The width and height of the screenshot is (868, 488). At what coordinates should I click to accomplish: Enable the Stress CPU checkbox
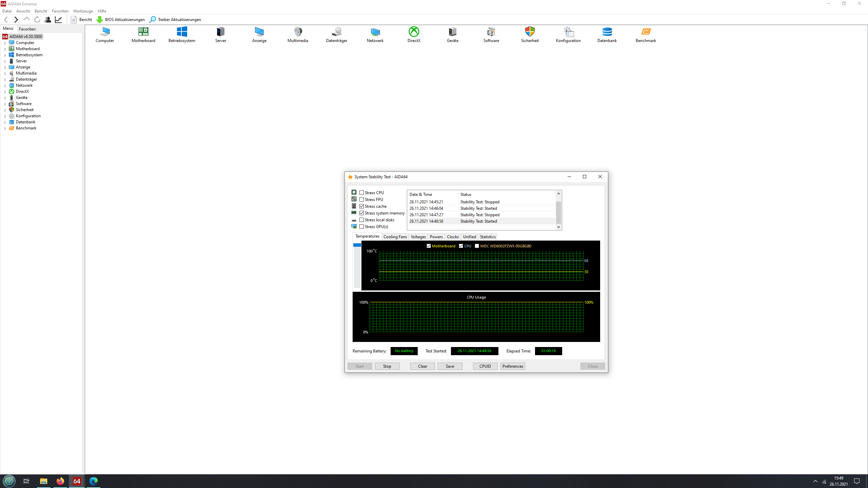point(362,193)
